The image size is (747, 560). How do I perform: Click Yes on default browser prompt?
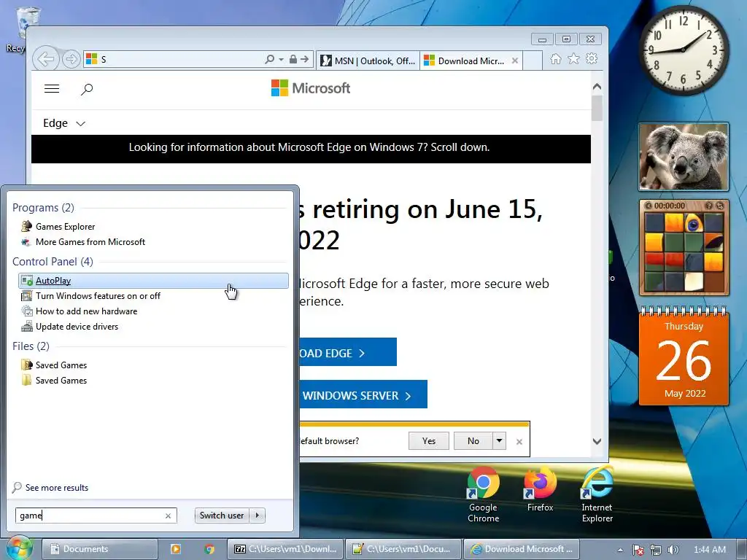click(429, 441)
